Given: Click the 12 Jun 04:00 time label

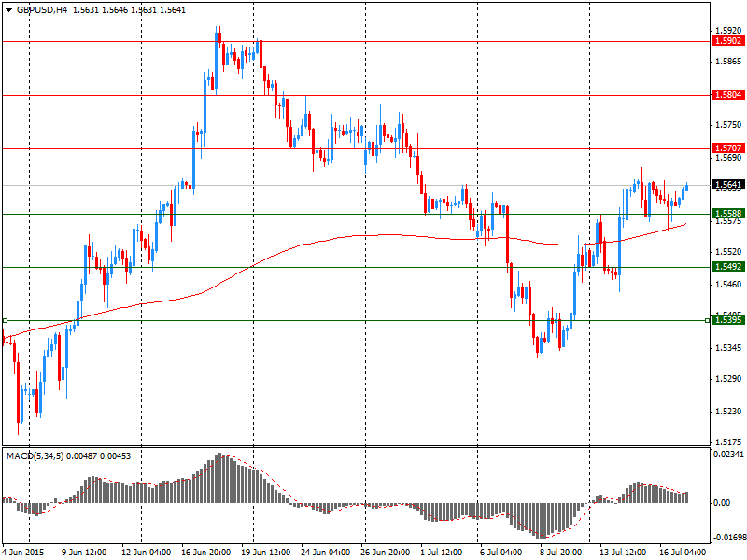Looking at the screenshot, I should (146, 552).
